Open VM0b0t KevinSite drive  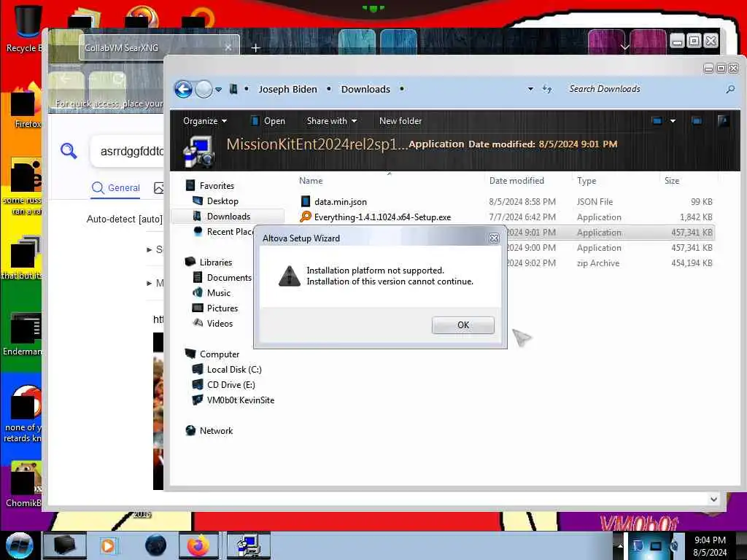click(x=241, y=400)
